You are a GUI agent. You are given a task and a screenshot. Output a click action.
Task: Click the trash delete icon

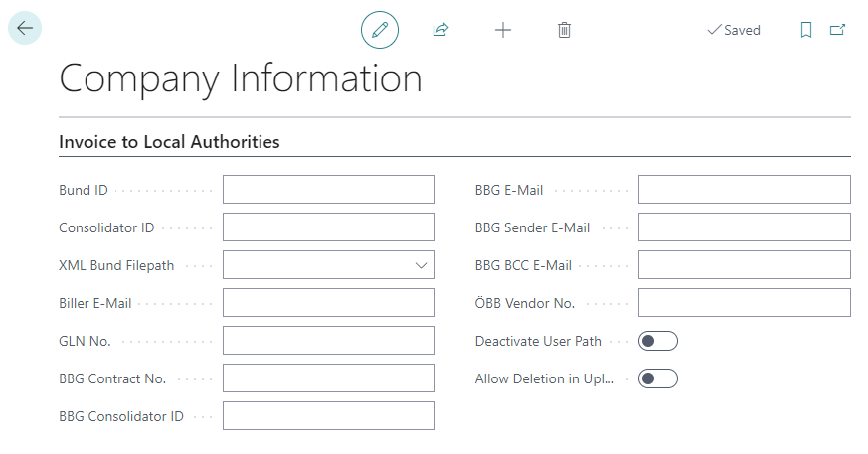pyautogui.click(x=564, y=30)
